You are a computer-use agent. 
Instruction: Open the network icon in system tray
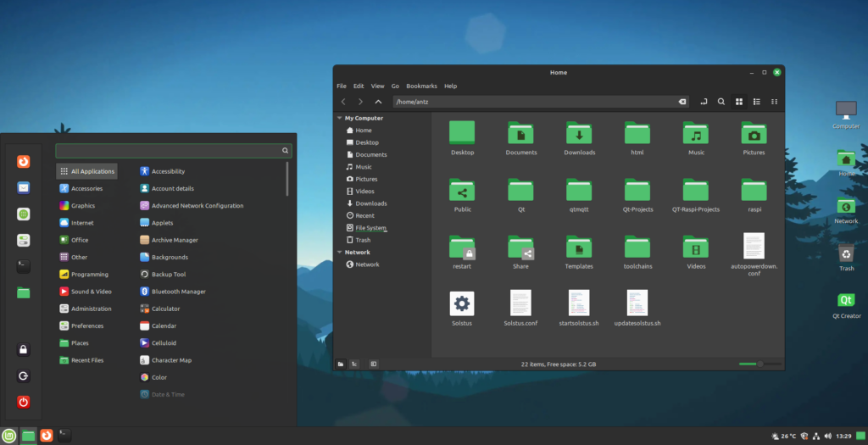coord(816,437)
